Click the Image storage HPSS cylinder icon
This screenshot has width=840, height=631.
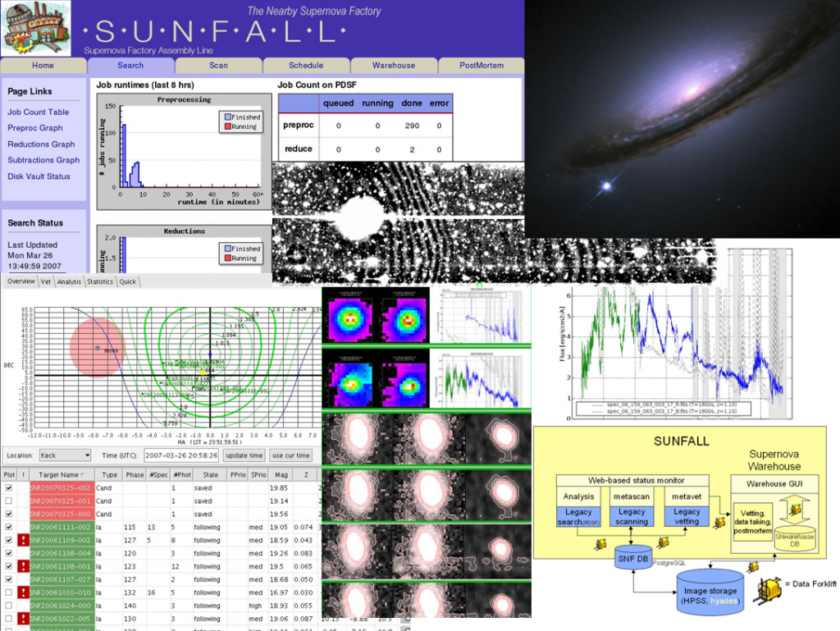(x=710, y=592)
